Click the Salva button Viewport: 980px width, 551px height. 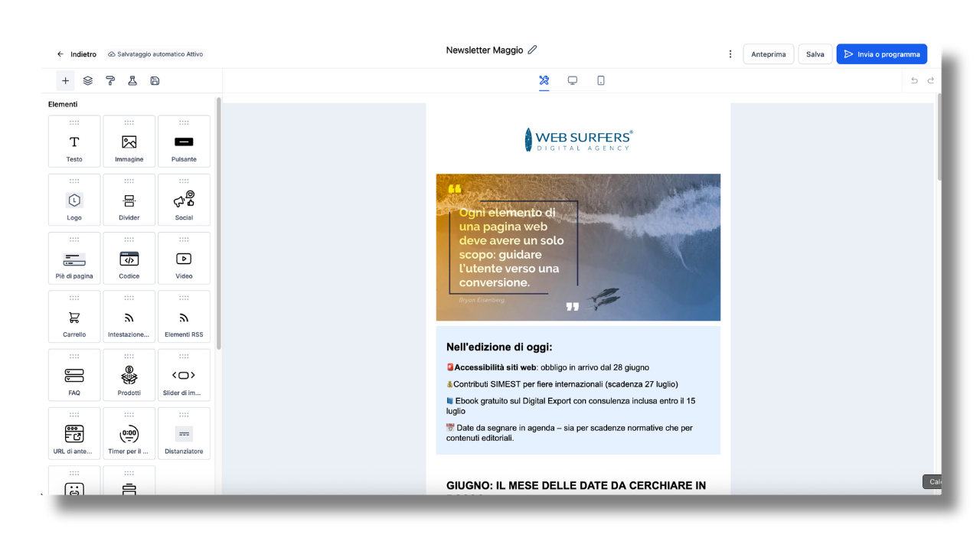tap(815, 54)
